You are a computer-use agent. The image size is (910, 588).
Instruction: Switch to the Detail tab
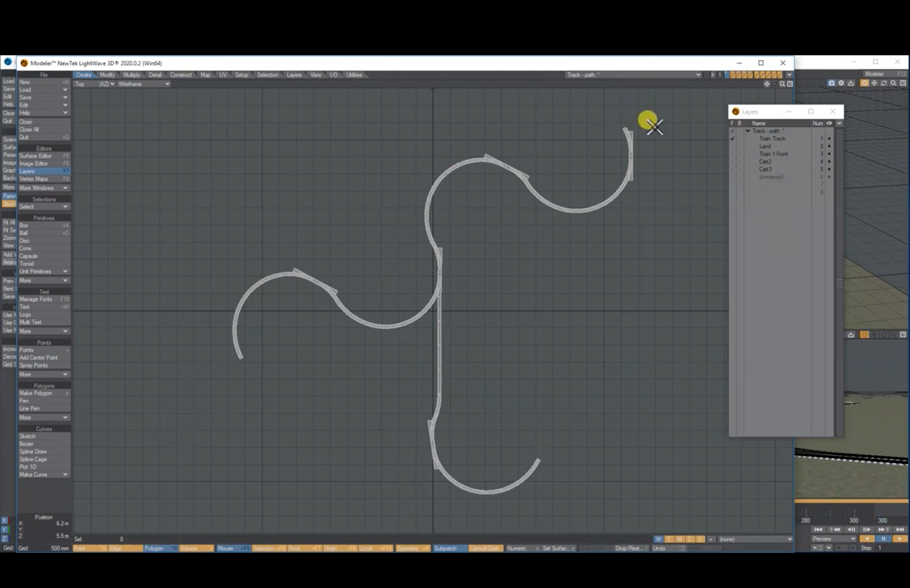click(x=155, y=75)
